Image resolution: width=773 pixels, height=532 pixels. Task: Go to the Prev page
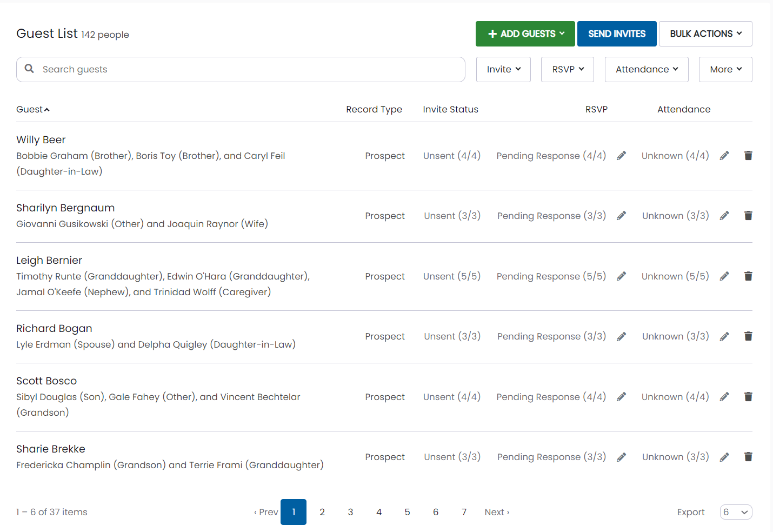[266, 512]
